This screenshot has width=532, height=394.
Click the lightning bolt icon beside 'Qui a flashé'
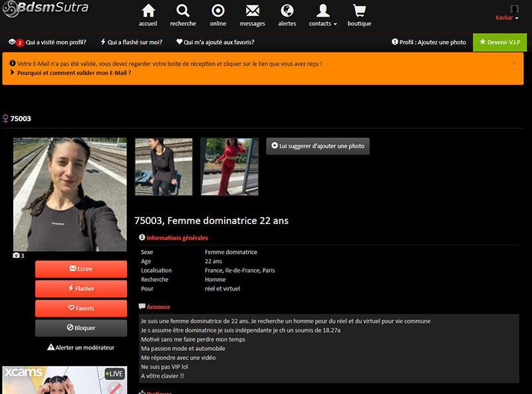tap(103, 42)
